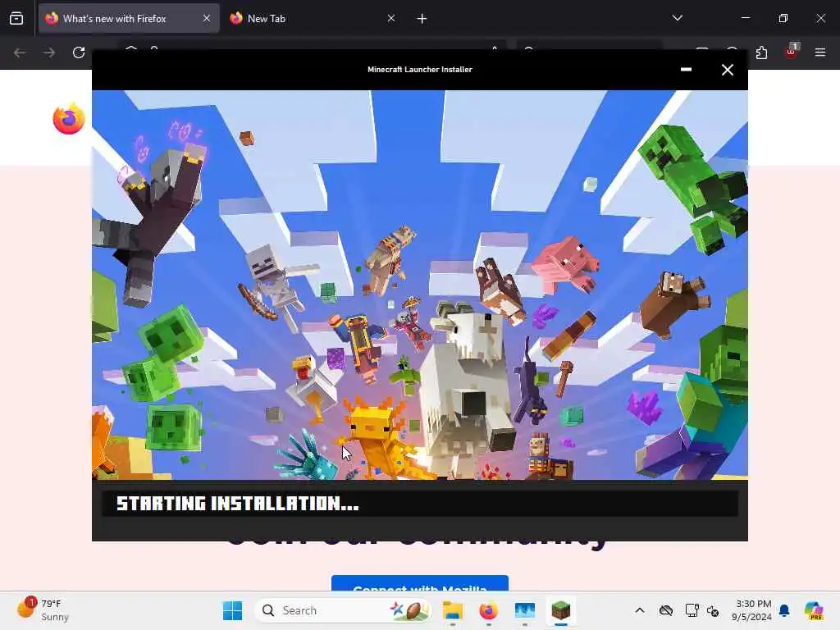Open the display connection tray icon
The width and height of the screenshot is (840, 630).
click(x=692, y=610)
